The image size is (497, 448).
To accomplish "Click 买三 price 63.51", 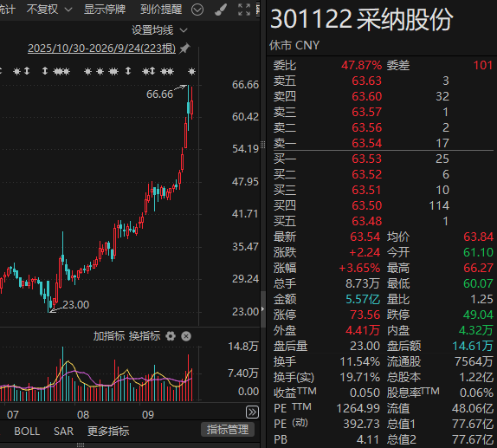I will 367,190.
